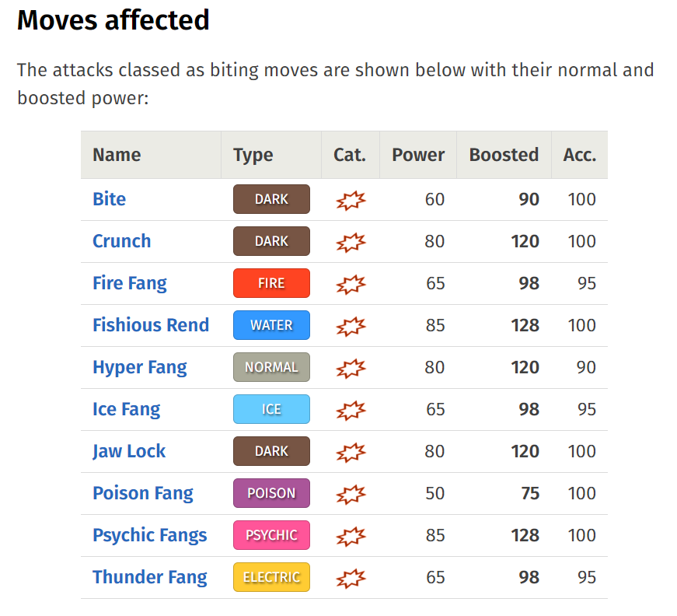Viewport: 677px width, 616px height.
Task: Open the Fishious Rend move page
Action: pyautogui.click(x=151, y=325)
